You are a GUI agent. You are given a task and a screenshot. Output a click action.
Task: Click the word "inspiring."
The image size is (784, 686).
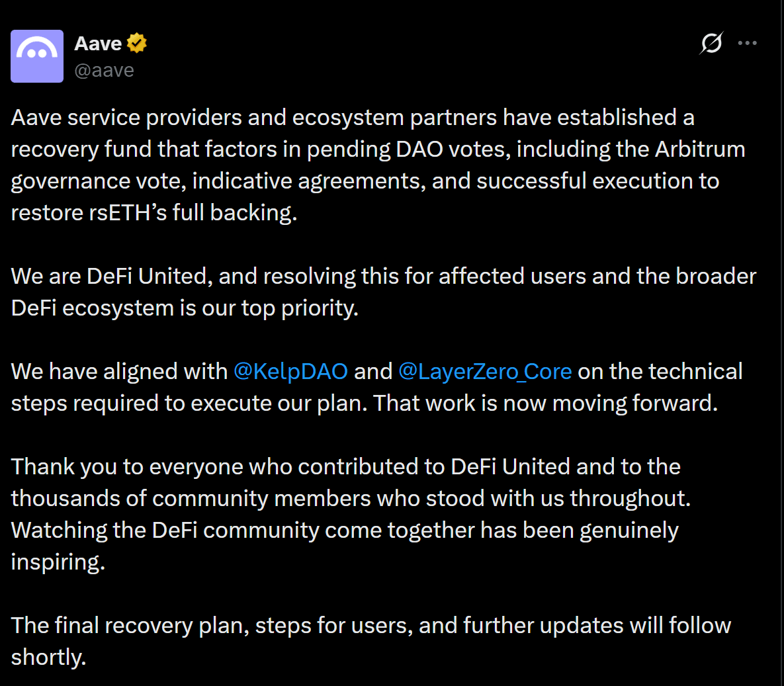pyautogui.click(x=58, y=562)
